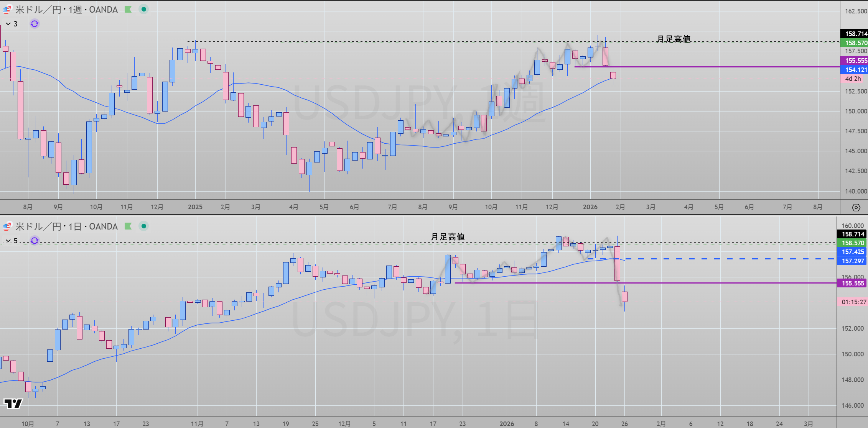Click the market status dot on weekly chart
868x428 pixels.
point(143,9)
